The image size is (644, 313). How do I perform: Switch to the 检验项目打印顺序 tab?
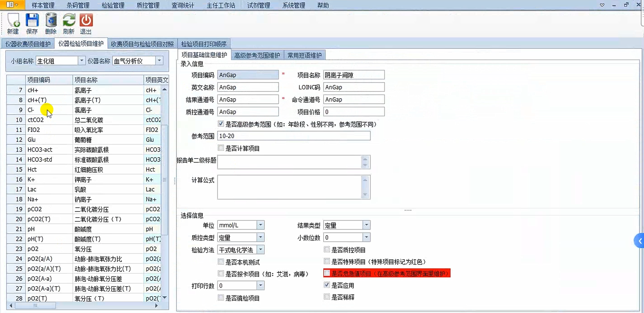coord(204,44)
